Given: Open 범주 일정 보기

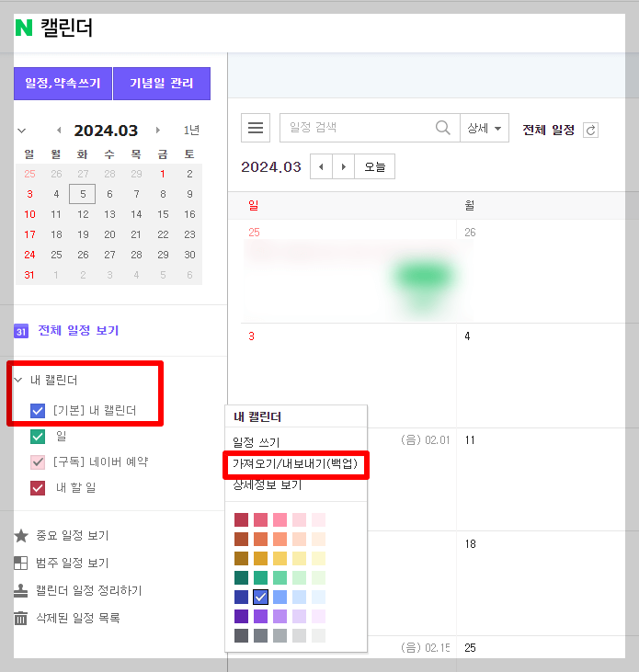Looking at the screenshot, I should pyautogui.click(x=73, y=563).
